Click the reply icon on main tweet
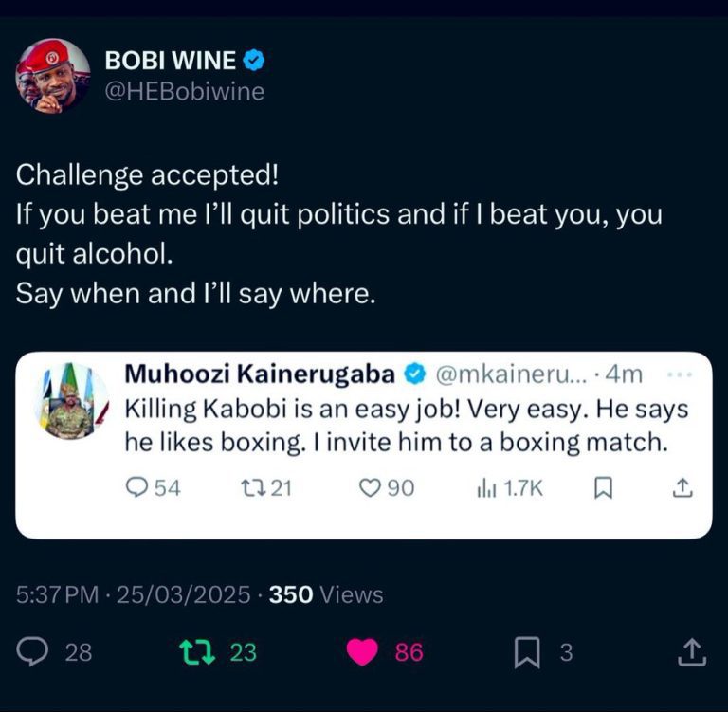This screenshot has width=728, height=712. pos(35,652)
